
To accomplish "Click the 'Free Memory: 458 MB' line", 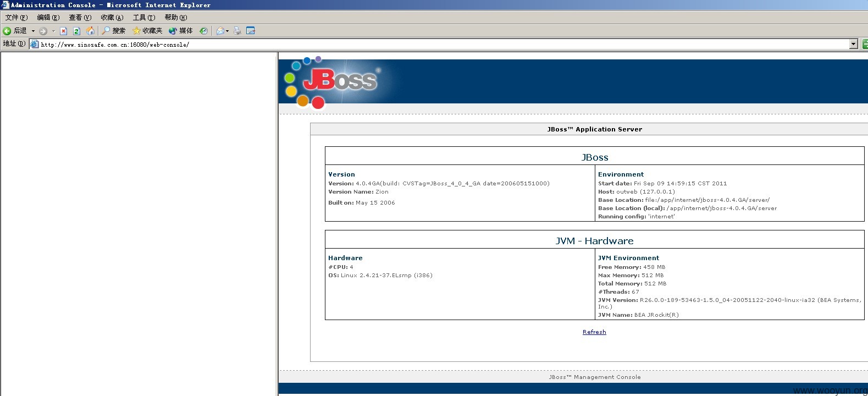I will click(x=632, y=267).
